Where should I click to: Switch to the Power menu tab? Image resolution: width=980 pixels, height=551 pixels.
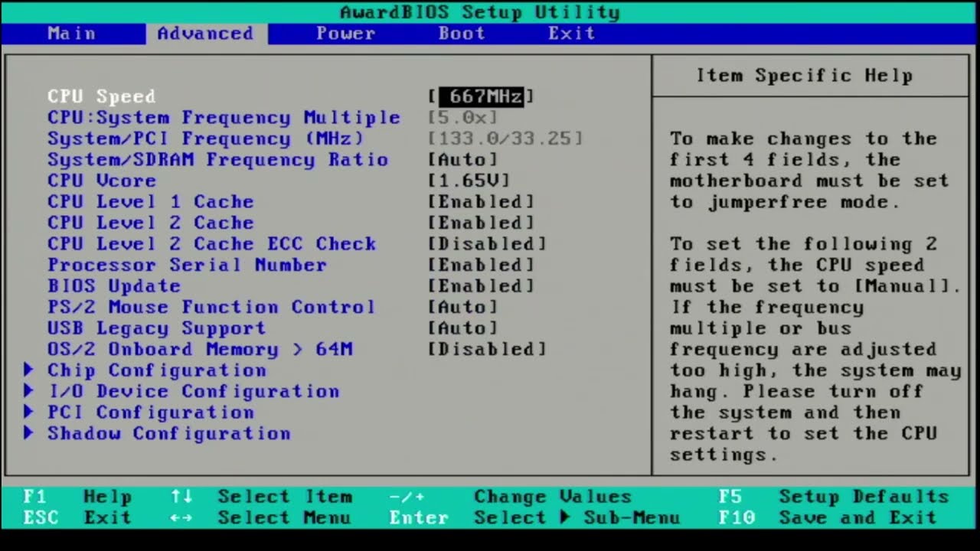point(345,34)
